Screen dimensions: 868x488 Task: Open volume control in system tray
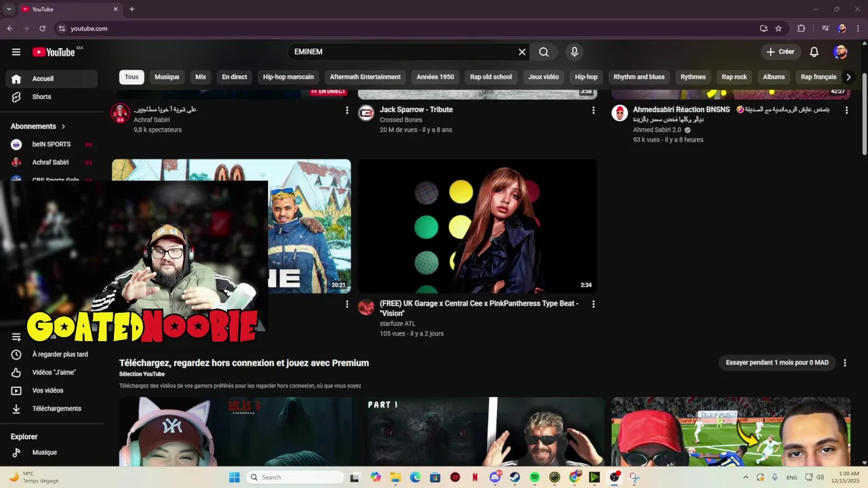pyautogui.click(x=821, y=477)
